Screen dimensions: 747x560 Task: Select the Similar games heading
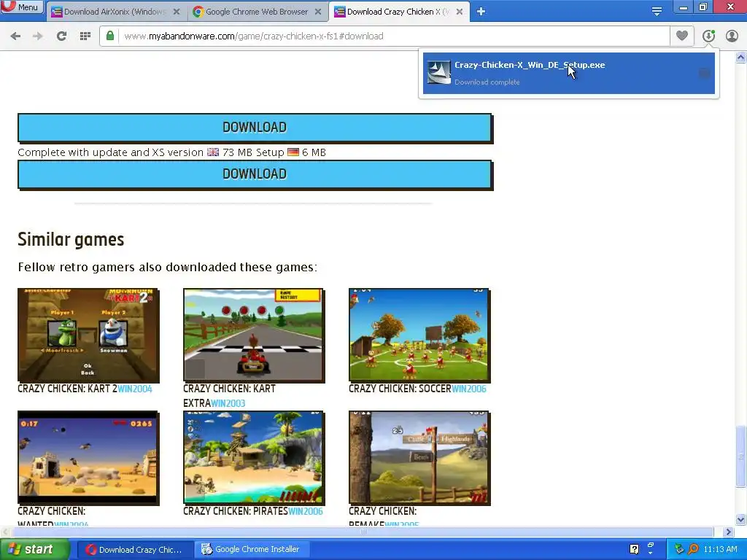click(x=71, y=239)
